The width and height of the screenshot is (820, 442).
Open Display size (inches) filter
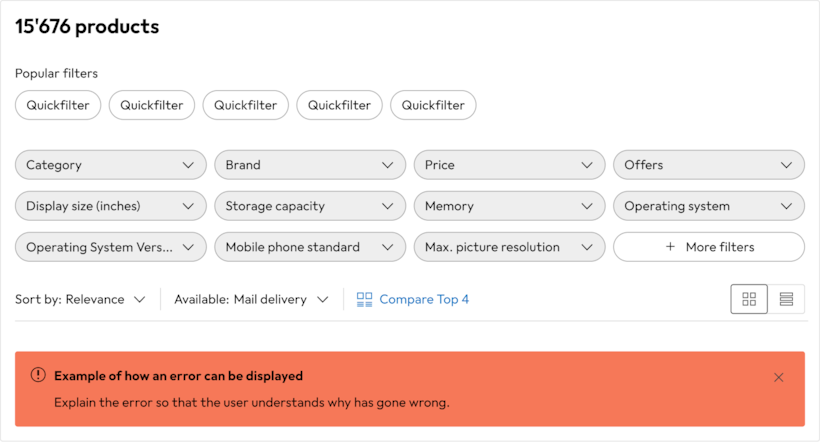pyautogui.click(x=110, y=206)
